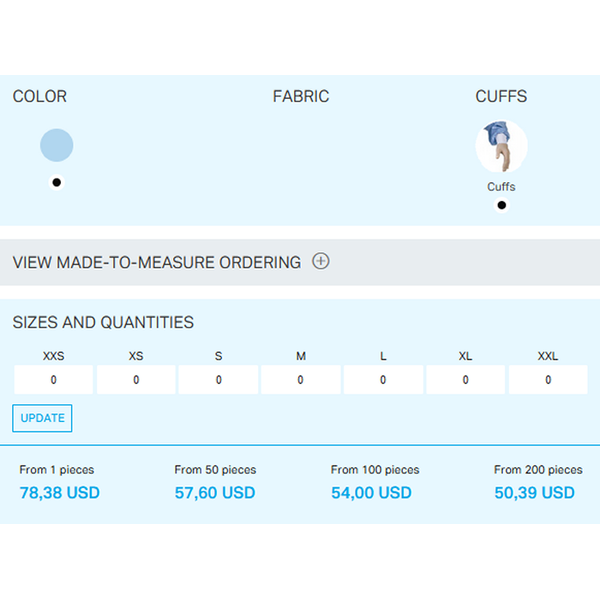Select radio button under light blue color
Image resolution: width=600 pixels, height=600 pixels.
coord(57,183)
